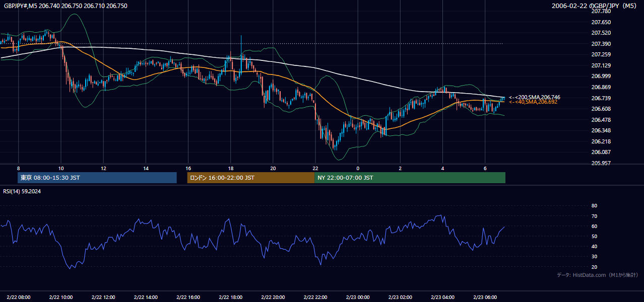Click the NY 22:00-07:00 JST session bar
The height and width of the screenshot is (302, 644).
(410, 178)
